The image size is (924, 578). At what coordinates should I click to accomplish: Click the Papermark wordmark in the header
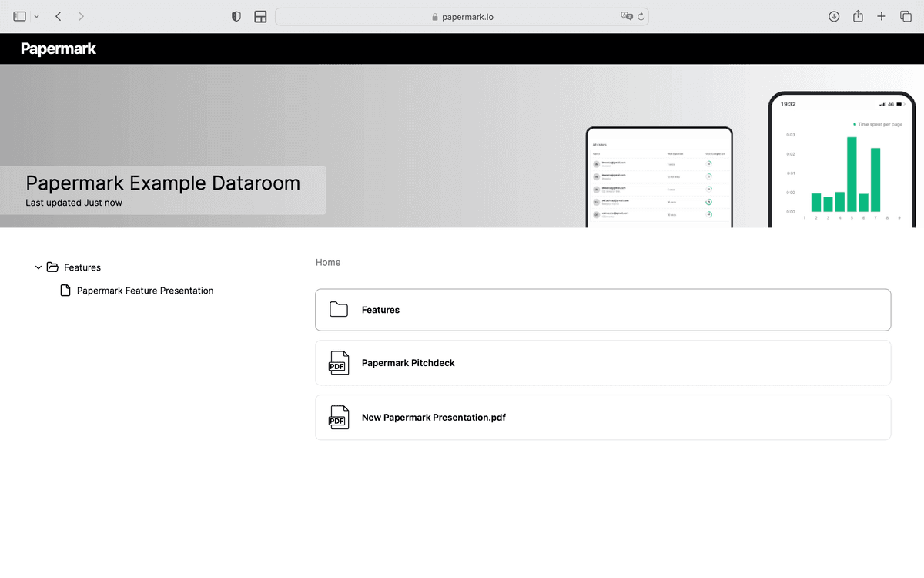[58, 48]
